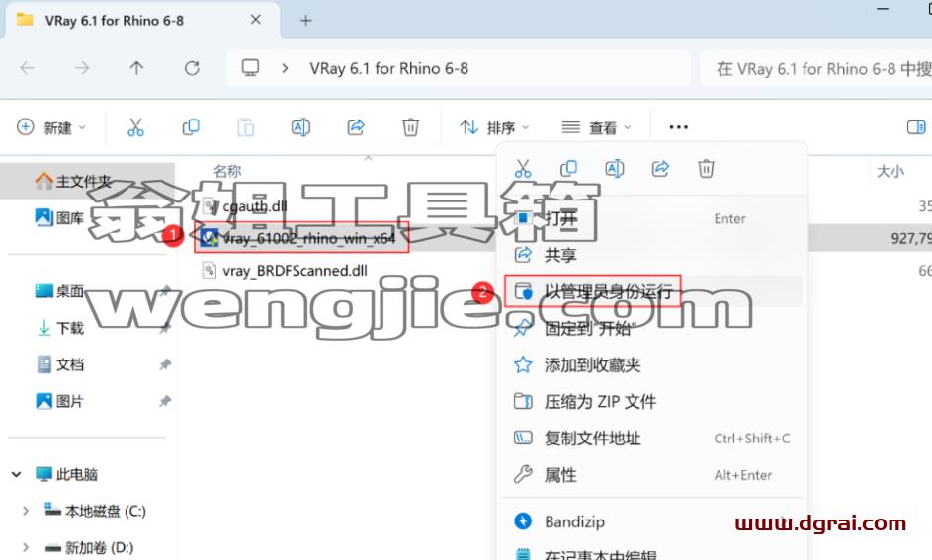Click the This PC icon in the address bar
Screen dimensions: 932x560
pos(250,68)
